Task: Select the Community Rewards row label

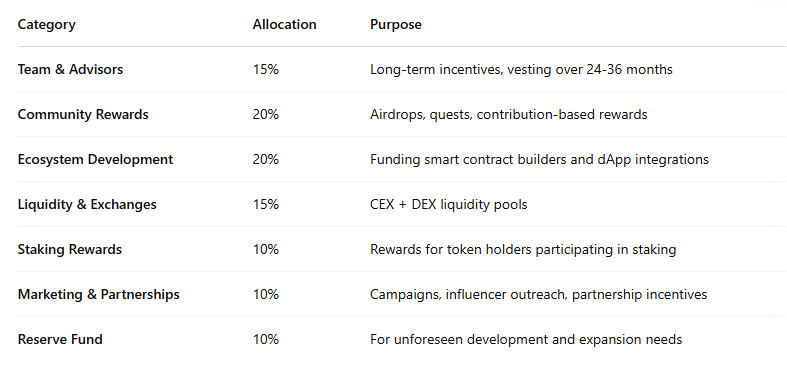Action: [x=83, y=114]
